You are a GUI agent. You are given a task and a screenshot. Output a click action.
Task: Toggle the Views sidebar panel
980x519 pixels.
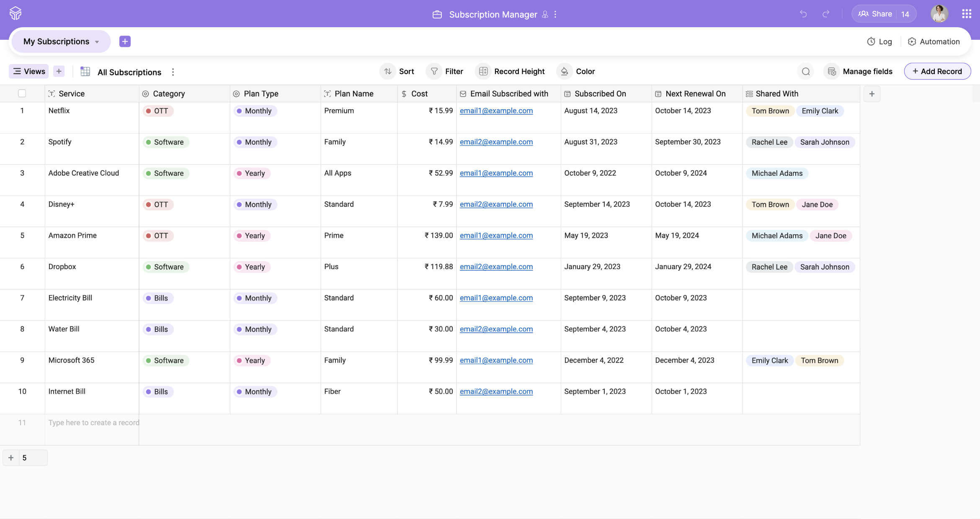click(29, 71)
